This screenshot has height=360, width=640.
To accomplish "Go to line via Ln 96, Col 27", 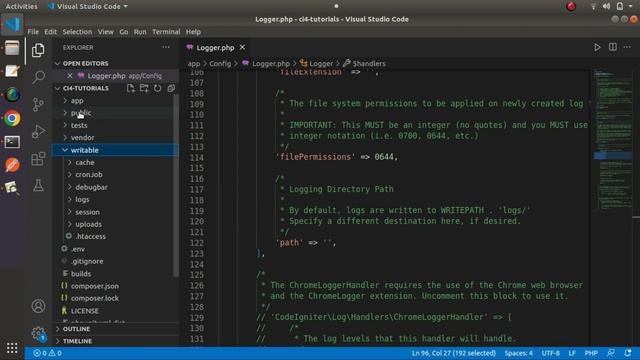I will [x=453, y=353].
